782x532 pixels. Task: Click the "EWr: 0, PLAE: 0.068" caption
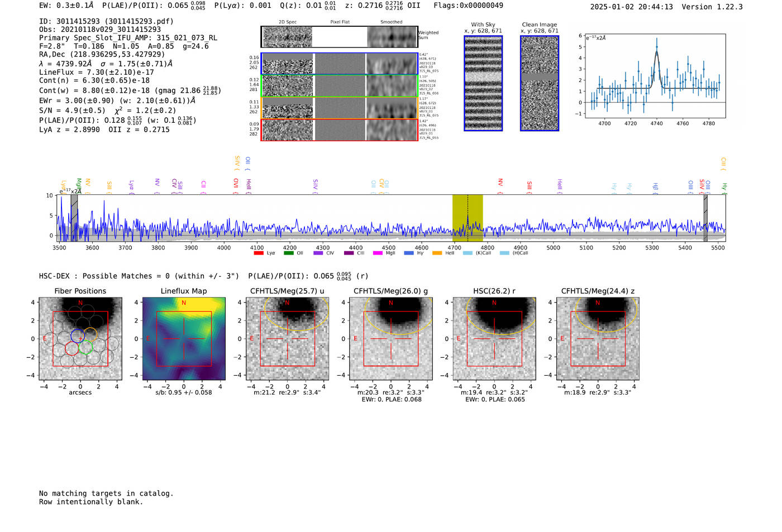392,400
